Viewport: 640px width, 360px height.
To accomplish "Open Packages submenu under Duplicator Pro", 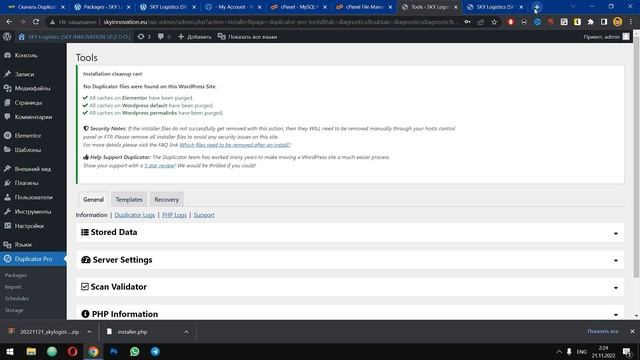I will coord(16,276).
